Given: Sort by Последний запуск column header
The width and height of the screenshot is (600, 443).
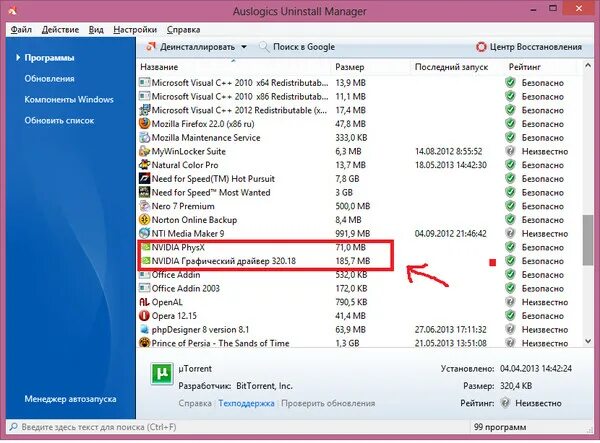Looking at the screenshot, I should (451, 67).
